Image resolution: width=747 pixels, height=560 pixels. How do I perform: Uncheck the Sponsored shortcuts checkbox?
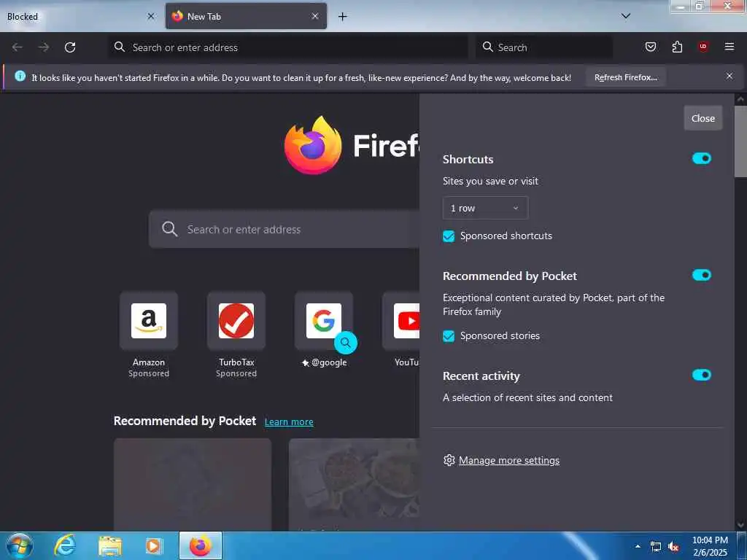pos(449,236)
